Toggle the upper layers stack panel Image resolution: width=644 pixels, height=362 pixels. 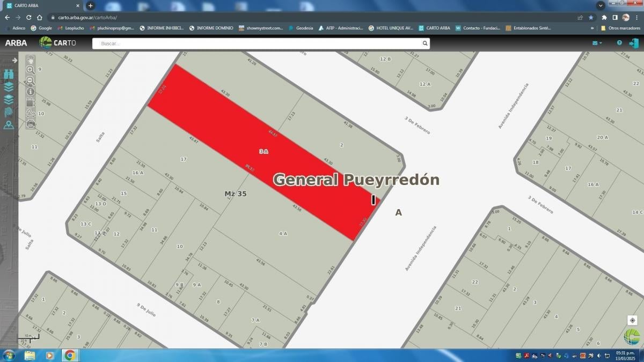point(9,87)
